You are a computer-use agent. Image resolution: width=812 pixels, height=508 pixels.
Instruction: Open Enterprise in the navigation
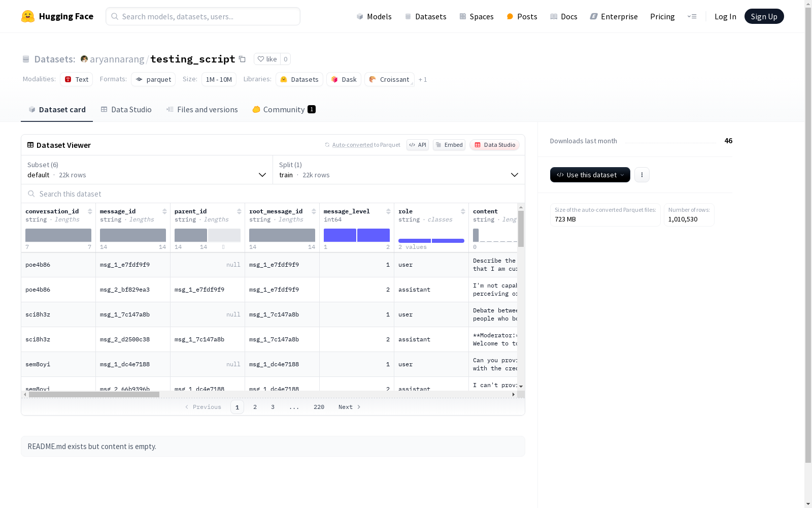(614, 16)
